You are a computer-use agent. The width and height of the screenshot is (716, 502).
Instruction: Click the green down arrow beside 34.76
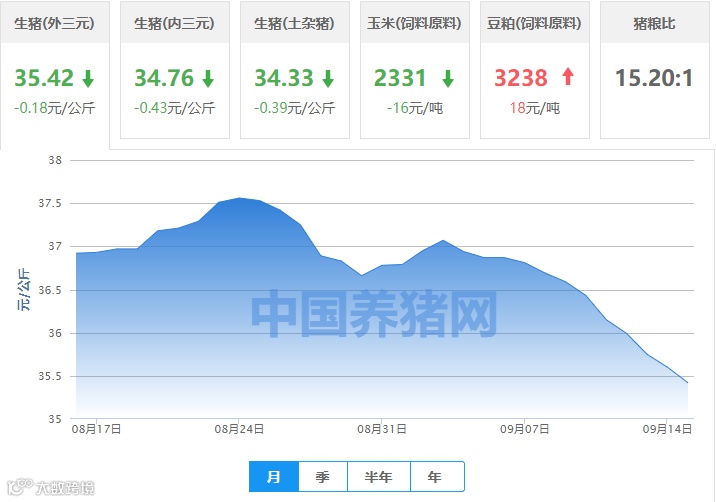(x=208, y=79)
